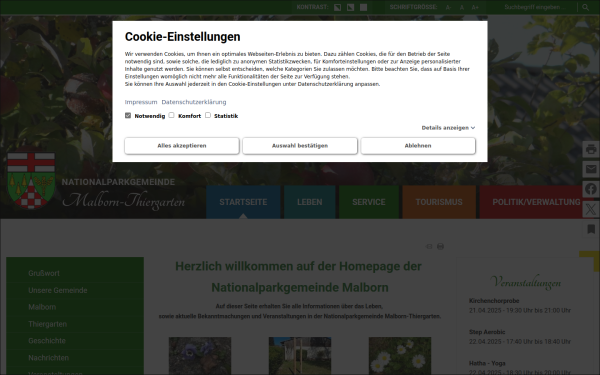Click the Ablehnen button
The width and height of the screenshot is (600, 375).
click(418, 146)
